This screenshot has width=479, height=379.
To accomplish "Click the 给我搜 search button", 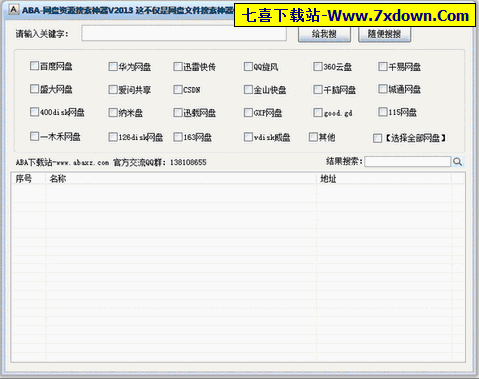I will coord(324,34).
